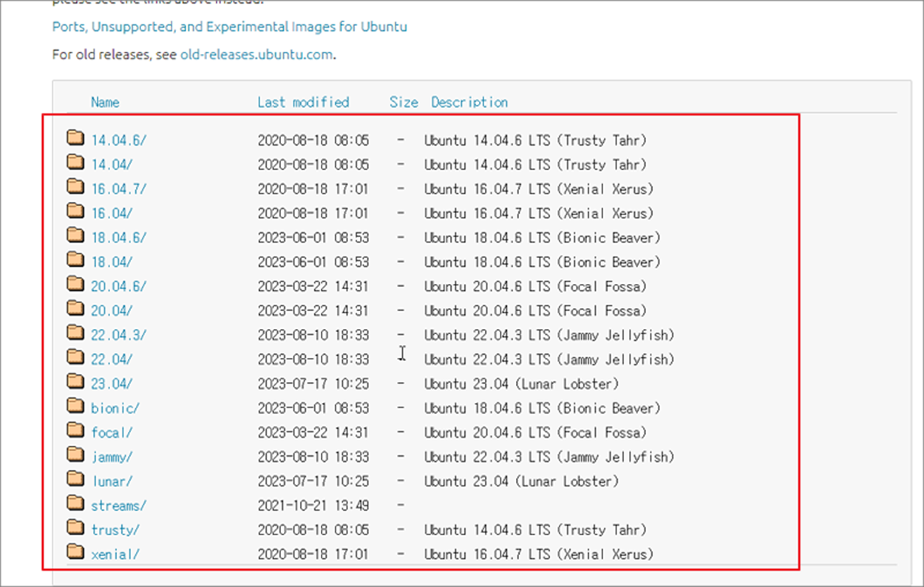Click the 2023-08-10 18:33 date in 22.04.3/ row
The height and width of the screenshot is (587, 924).
(313, 335)
